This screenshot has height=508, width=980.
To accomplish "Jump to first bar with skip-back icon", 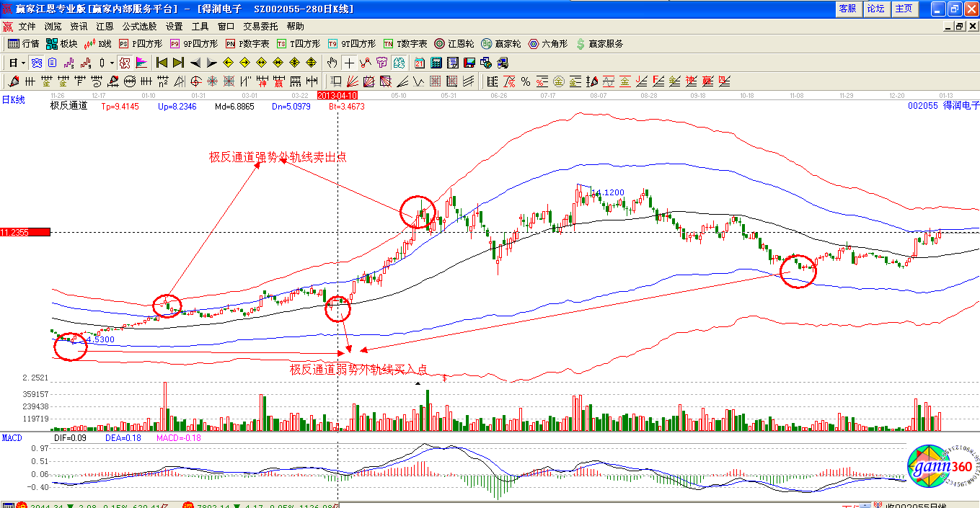I will [x=162, y=63].
